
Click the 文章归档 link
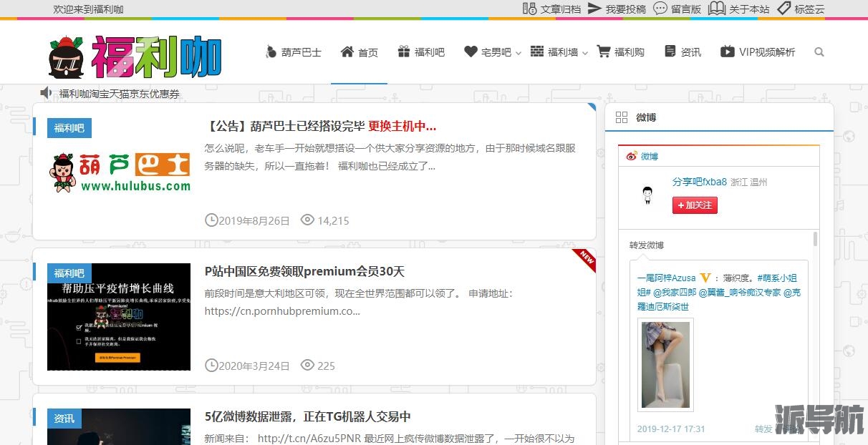click(x=561, y=9)
